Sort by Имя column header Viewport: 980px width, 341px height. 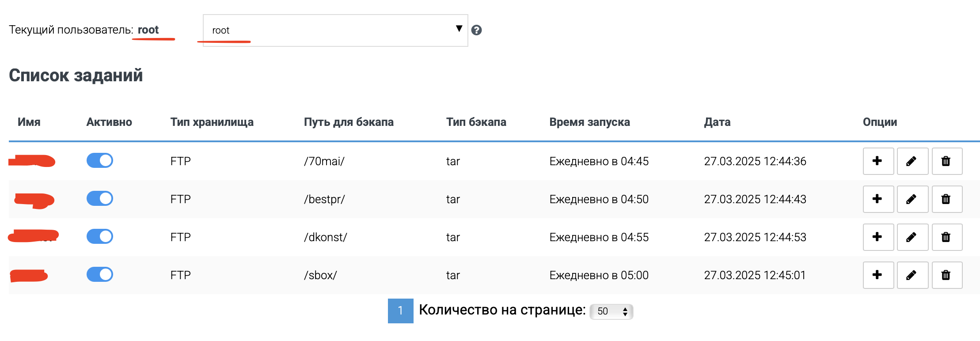pyautogui.click(x=29, y=122)
